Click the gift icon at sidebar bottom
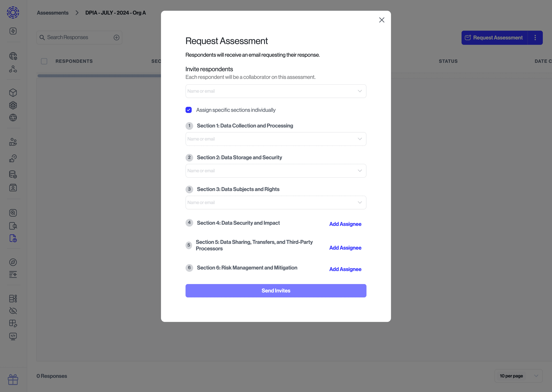Image resolution: width=552 pixels, height=392 pixels. pos(13,380)
